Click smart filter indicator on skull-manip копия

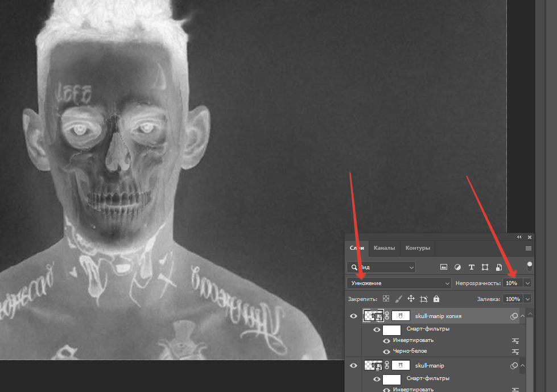pyautogui.click(x=514, y=316)
